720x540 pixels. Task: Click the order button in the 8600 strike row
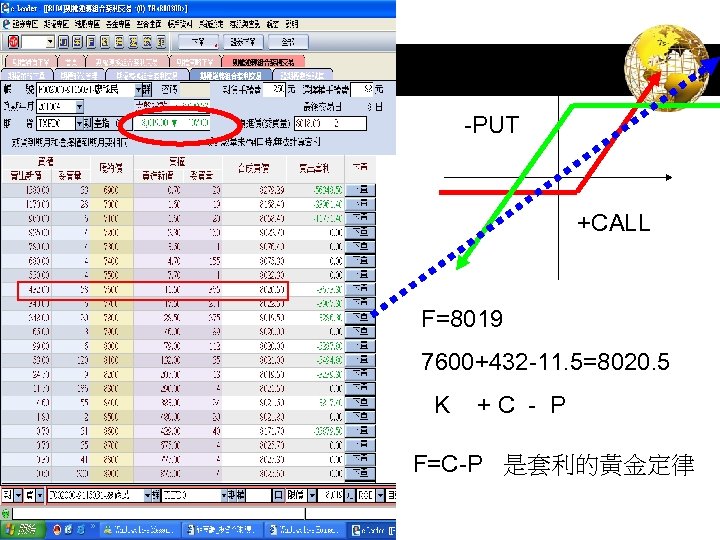(360, 431)
